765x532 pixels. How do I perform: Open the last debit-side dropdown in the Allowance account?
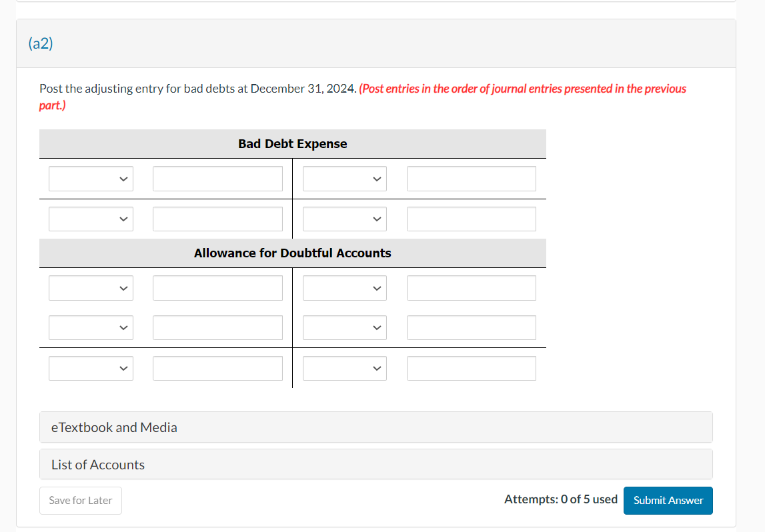pos(91,368)
